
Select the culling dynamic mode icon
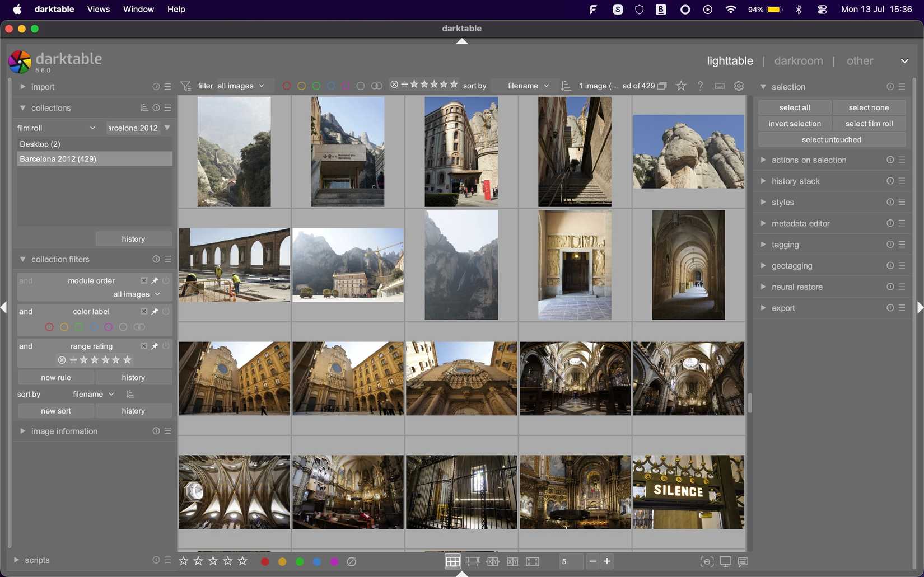pyautogui.click(x=512, y=561)
